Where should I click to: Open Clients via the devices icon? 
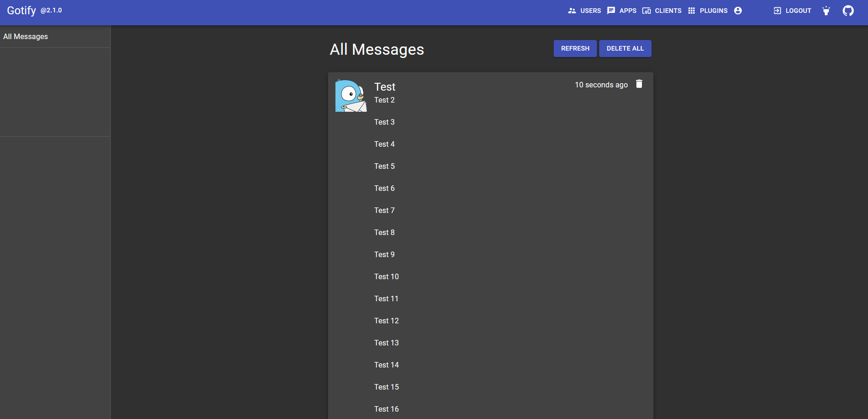[x=647, y=10]
